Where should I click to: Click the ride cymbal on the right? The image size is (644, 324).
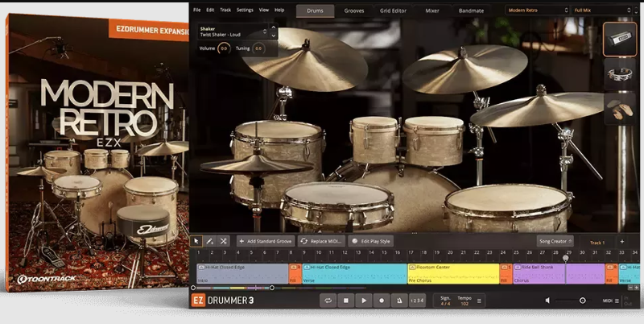click(x=538, y=108)
